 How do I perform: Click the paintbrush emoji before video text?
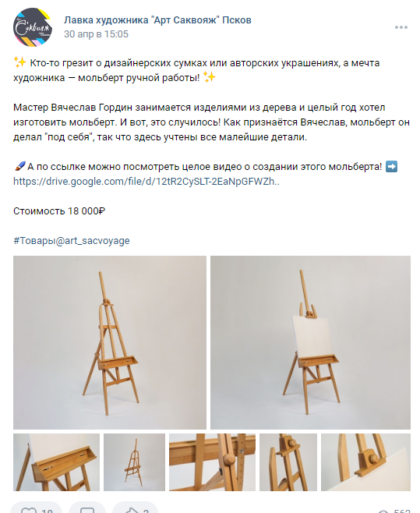pos(19,167)
